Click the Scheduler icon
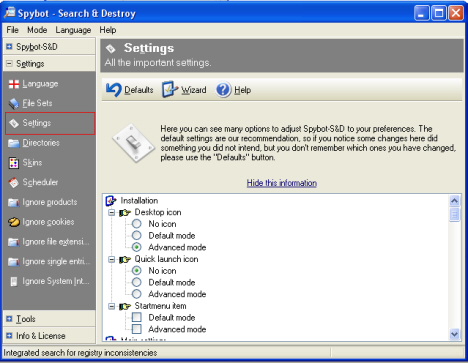 [14, 183]
